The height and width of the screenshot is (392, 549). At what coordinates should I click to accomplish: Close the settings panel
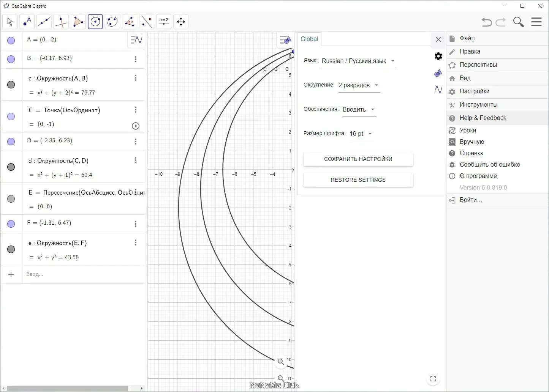(x=438, y=39)
